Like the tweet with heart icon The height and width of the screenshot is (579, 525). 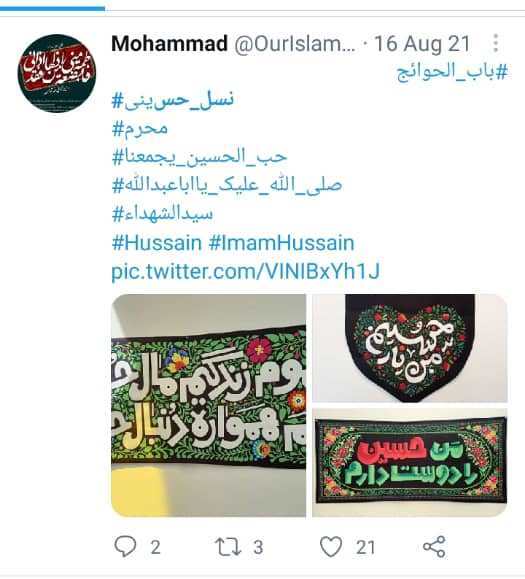pos(331,547)
